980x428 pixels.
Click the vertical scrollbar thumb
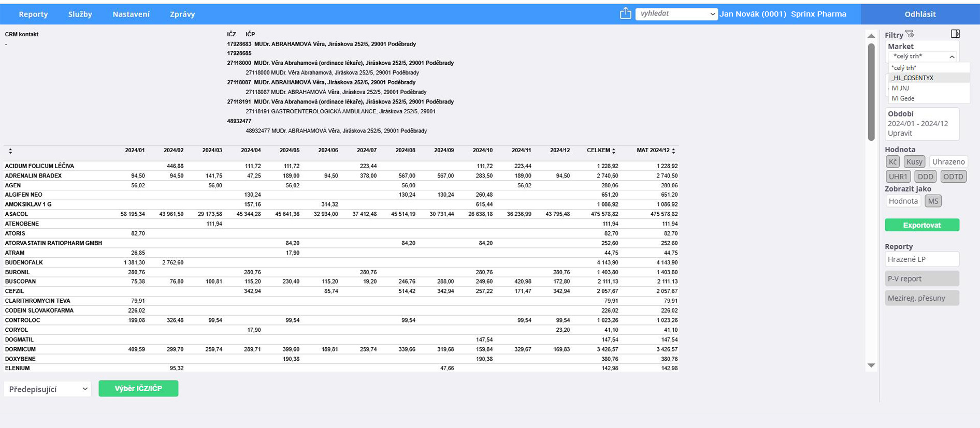(x=871, y=92)
